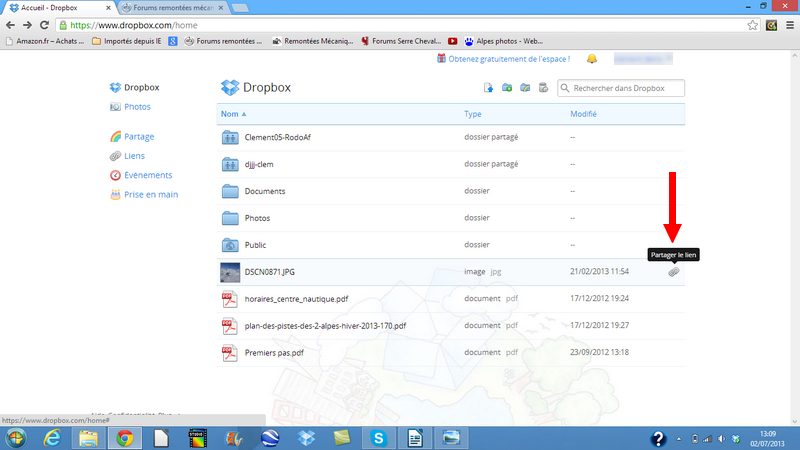Screen dimensions: 800x450
Task: Click the browser address bar URL
Action: [x=134, y=25]
